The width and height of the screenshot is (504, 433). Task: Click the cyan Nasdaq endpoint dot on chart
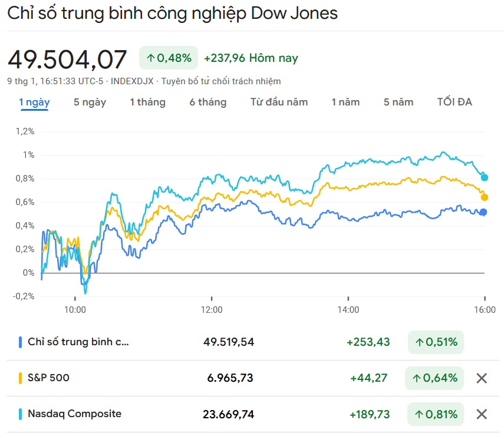click(x=485, y=177)
